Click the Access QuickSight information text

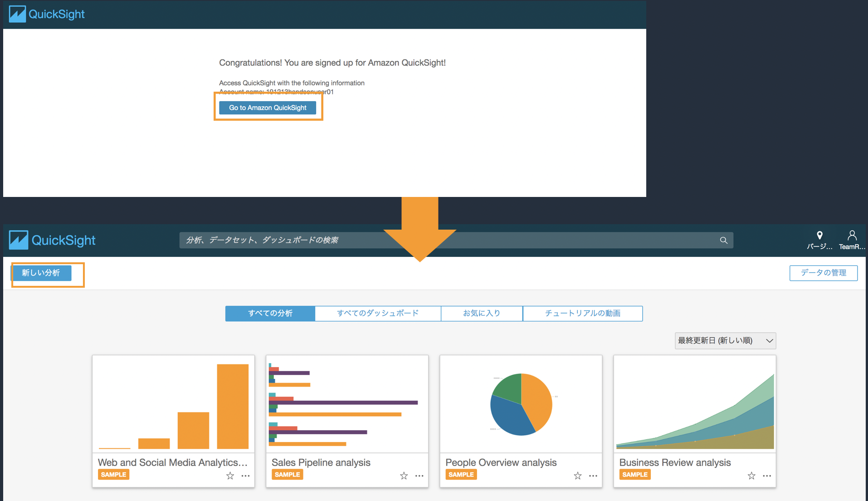click(x=292, y=83)
